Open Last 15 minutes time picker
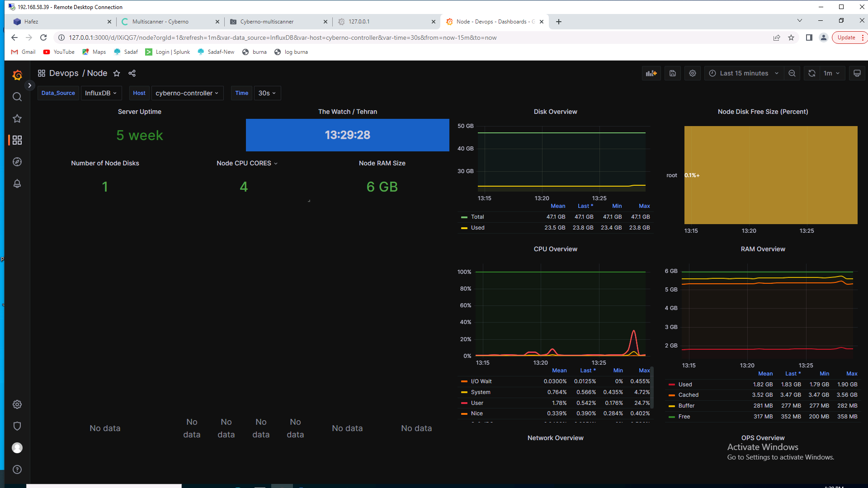The width and height of the screenshot is (868, 488). (x=744, y=73)
